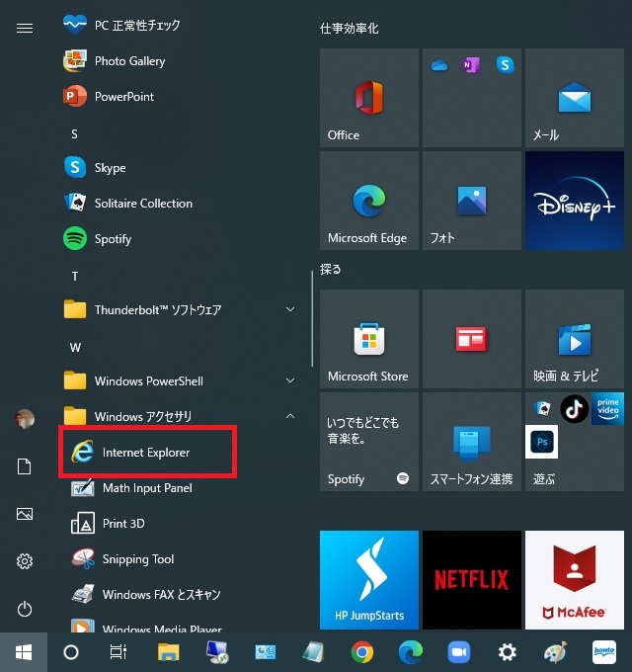The width and height of the screenshot is (632, 672).
Task: Launch Disney+ tile
Action: [575, 201]
